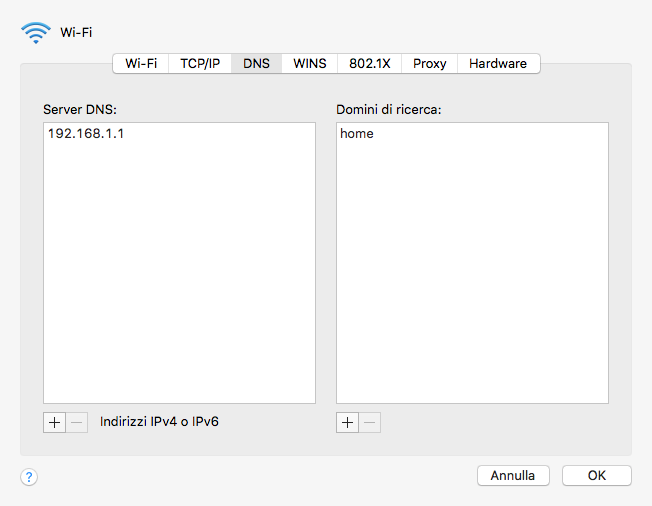652x506 pixels.
Task: Switch to the Wi-Fi tab
Action: coord(141,63)
